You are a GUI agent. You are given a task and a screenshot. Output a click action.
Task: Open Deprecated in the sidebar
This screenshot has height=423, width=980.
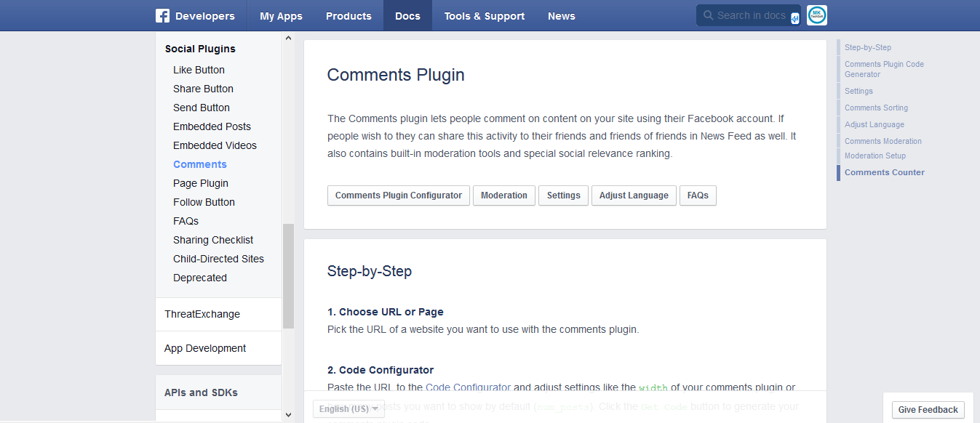click(200, 278)
